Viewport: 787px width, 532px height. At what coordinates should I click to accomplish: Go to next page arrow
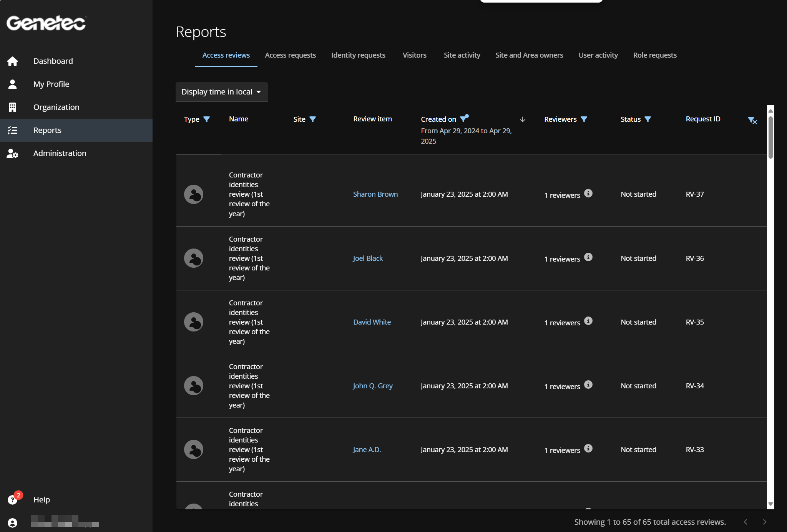click(x=764, y=522)
